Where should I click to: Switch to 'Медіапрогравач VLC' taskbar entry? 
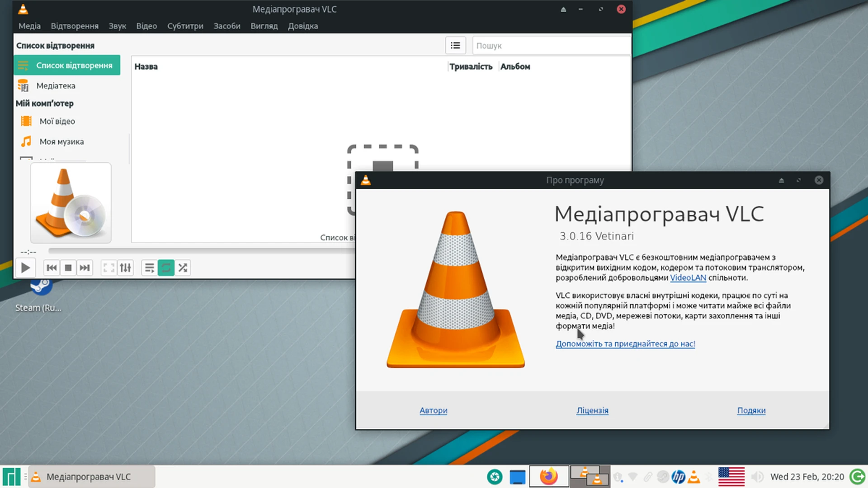pos(92,477)
